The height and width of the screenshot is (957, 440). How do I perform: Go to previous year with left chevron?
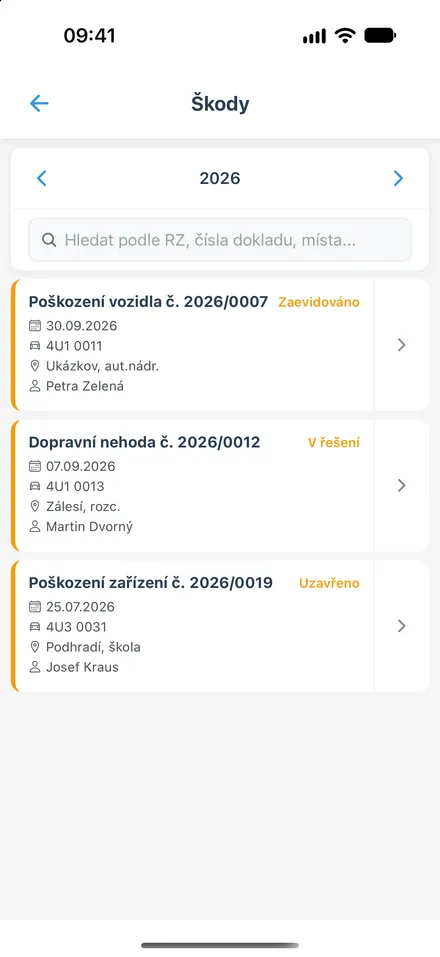point(41,178)
